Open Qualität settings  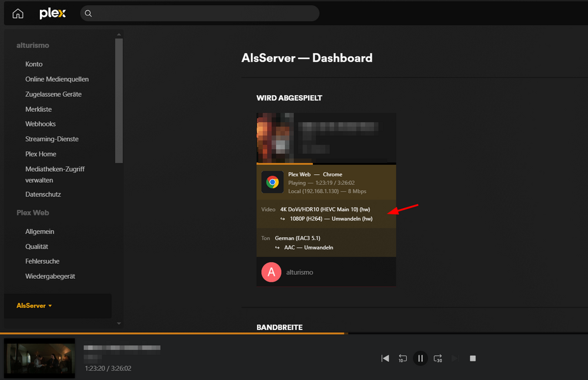click(x=36, y=246)
